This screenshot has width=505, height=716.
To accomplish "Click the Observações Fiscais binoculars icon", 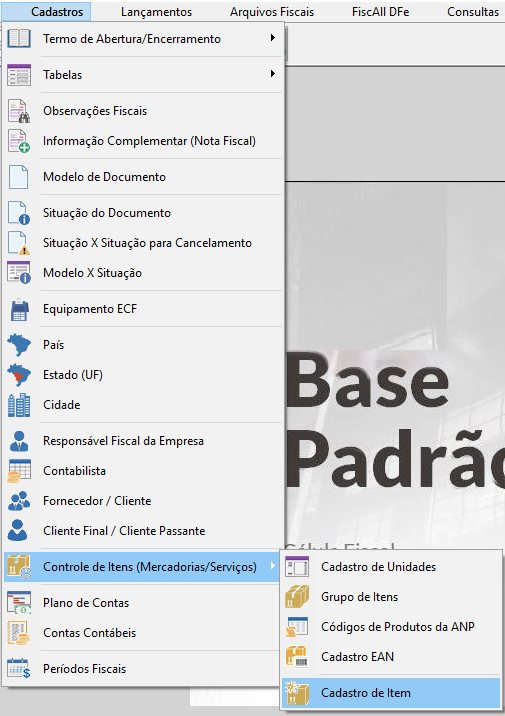I will (x=19, y=111).
